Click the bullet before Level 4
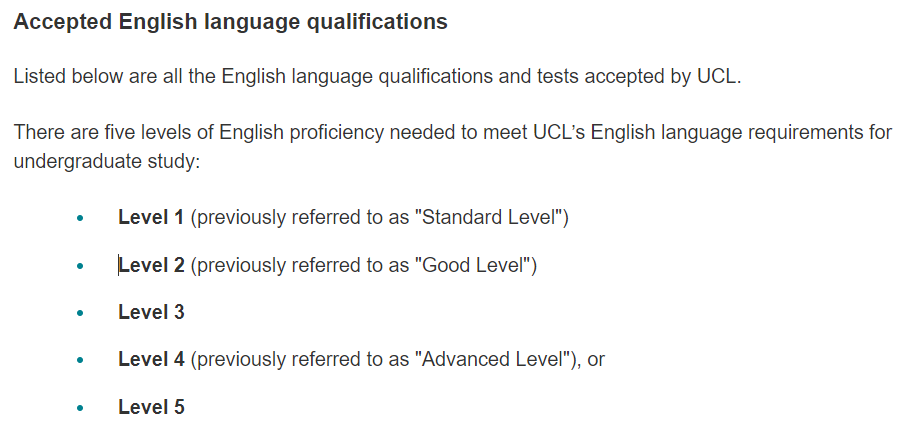Viewport: 920px width, 436px height. pos(80,360)
